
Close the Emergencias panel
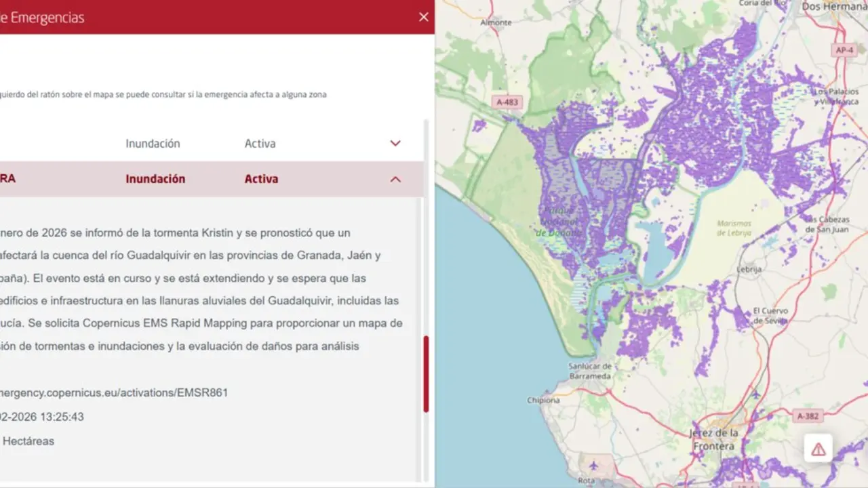[423, 17]
